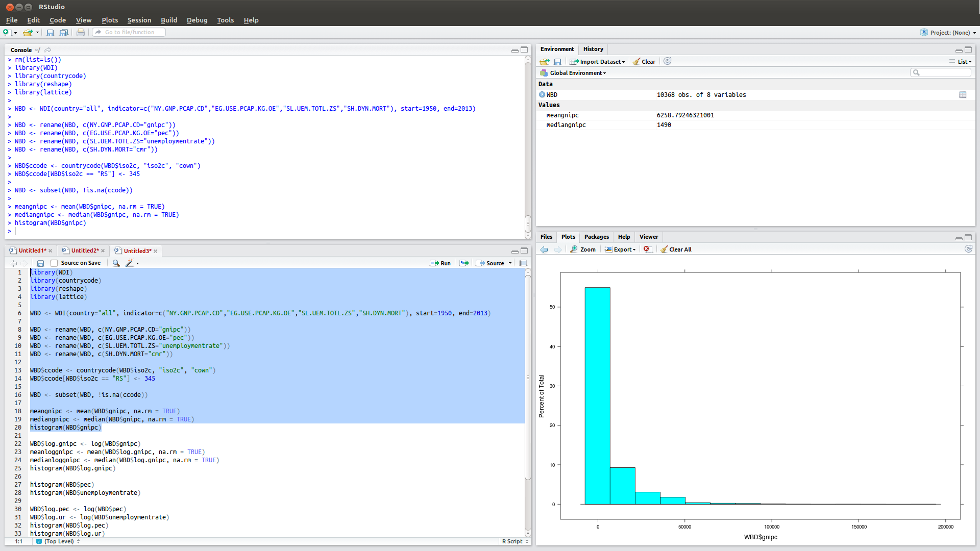This screenshot has width=980, height=551.
Task: Remove current plot red X icon
Action: 647,249
